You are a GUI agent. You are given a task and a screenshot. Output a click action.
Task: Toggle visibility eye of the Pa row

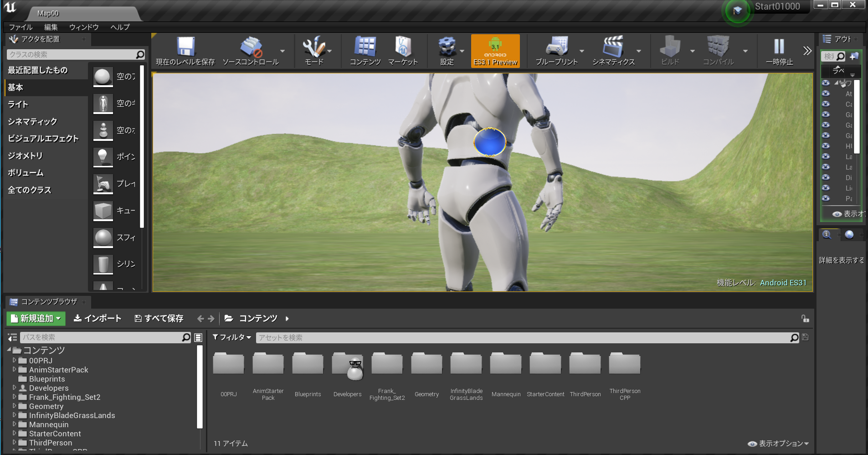(x=826, y=198)
